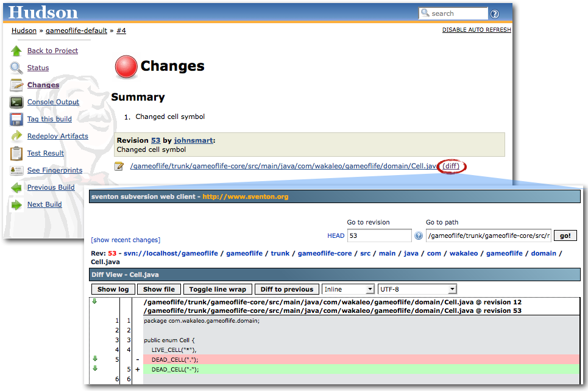Viewport: 588px width, 391px height.
Task: Click Diff to previous button
Action: click(287, 289)
